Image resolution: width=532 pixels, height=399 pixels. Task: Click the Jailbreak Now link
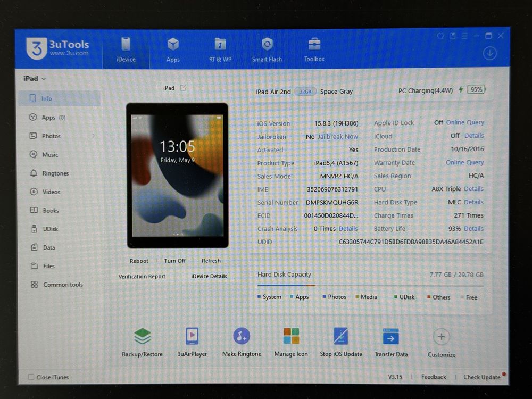pyautogui.click(x=338, y=137)
